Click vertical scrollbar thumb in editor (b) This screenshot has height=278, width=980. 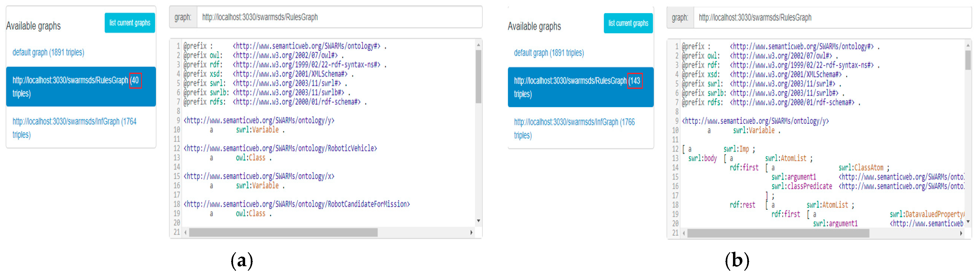click(968, 60)
